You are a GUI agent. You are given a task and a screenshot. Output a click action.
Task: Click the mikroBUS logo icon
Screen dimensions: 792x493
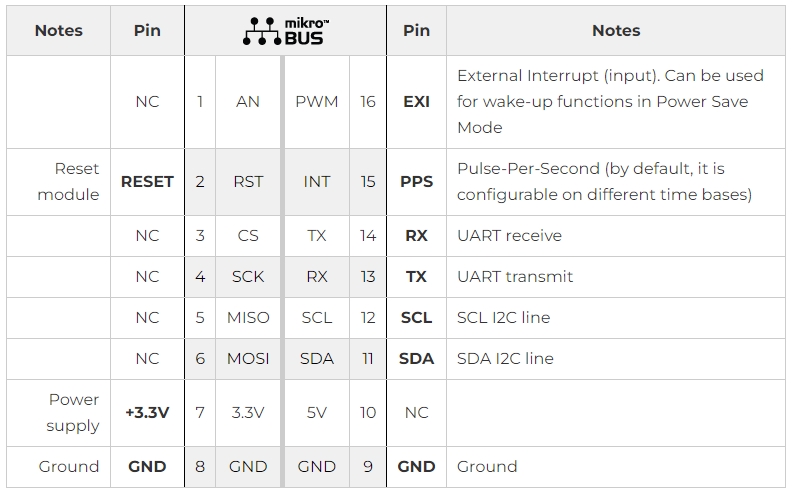[x=285, y=31]
